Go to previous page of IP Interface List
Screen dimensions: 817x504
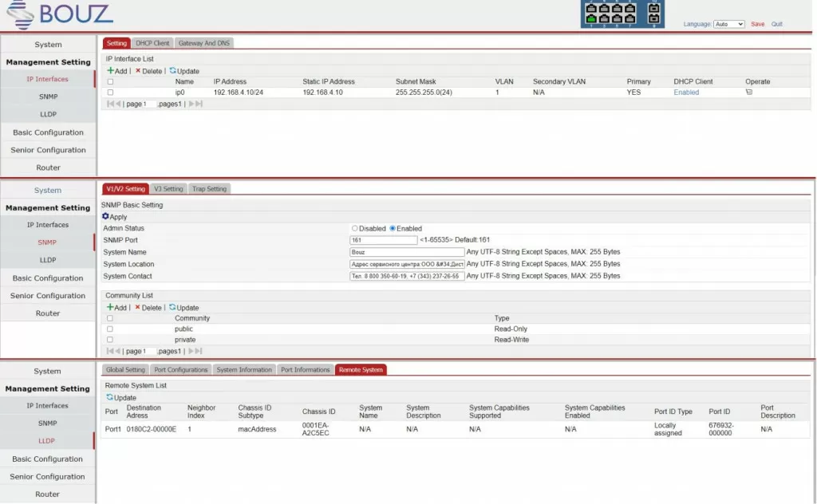118,104
